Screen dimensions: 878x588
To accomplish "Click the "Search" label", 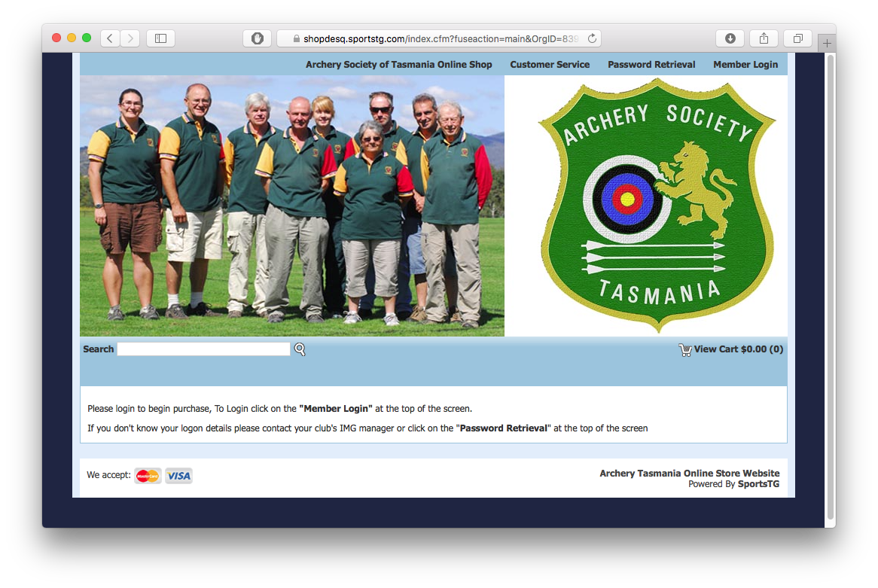I will tap(99, 349).
